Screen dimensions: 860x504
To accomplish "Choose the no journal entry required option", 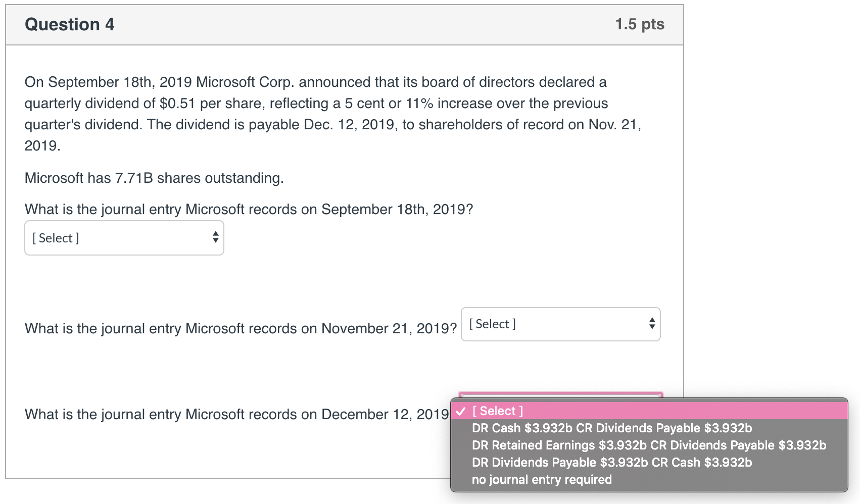I will pyautogui.click(x=541, y=479).
